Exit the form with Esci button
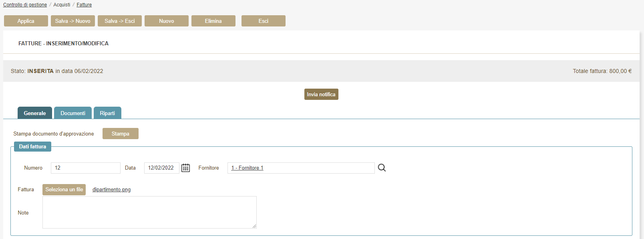Viewport: 644px width, 239px height. tap(264, 21)
